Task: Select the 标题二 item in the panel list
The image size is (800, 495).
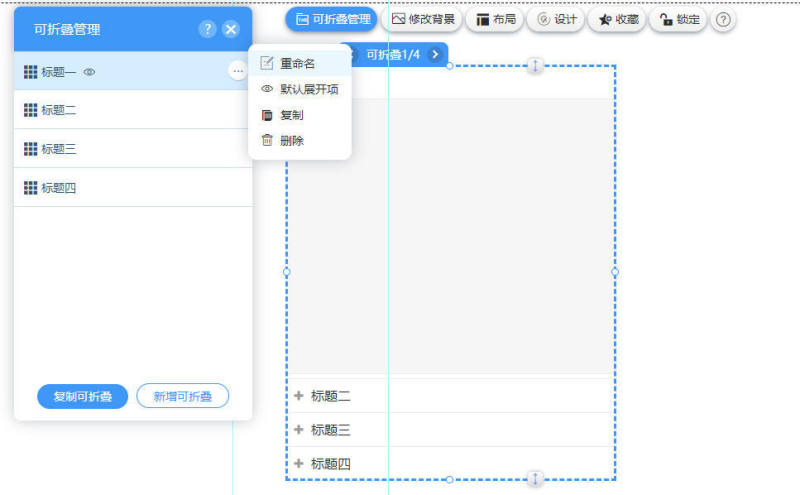Action: click(x=59, y=110)
